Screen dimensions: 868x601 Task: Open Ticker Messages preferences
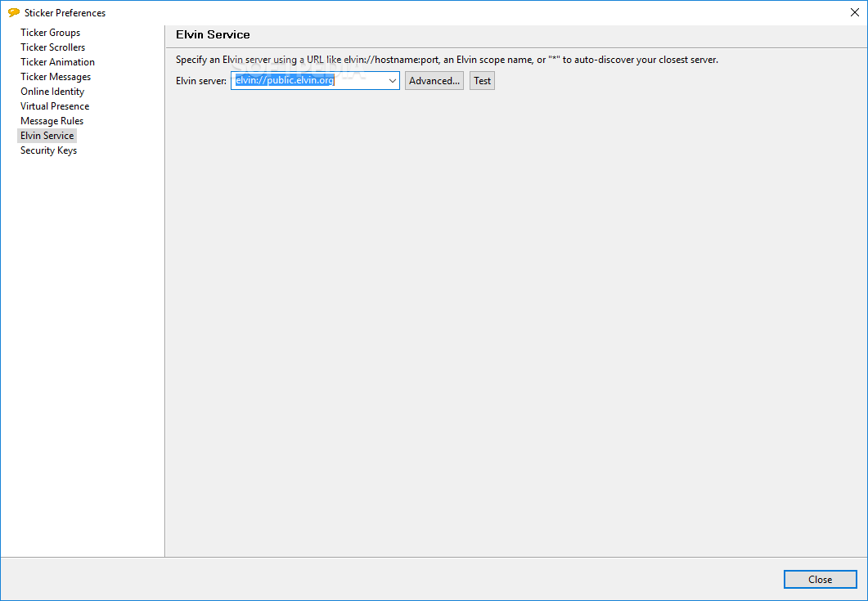(56, 77)
